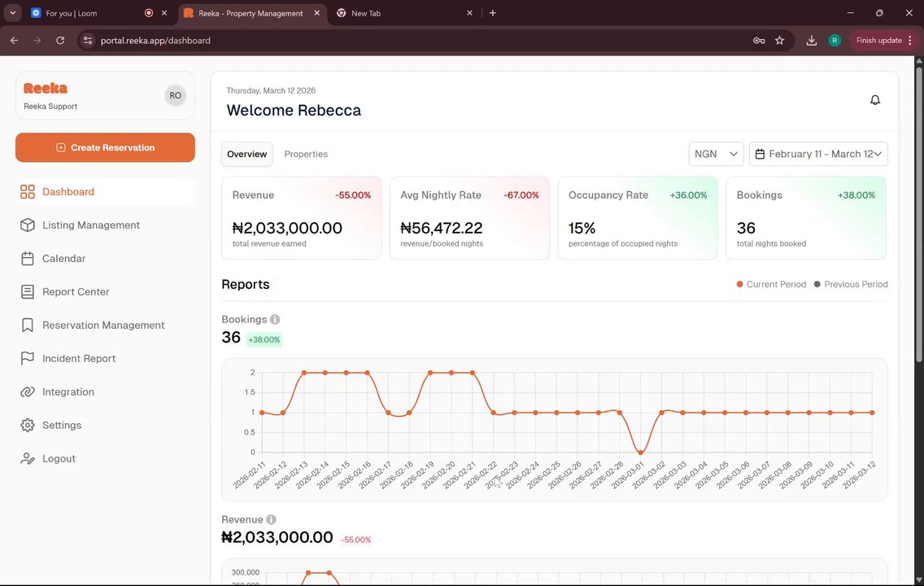Expand the NGN currency dropdown
Viewport: 924px width, 586px height.
(x=716, y=154)
